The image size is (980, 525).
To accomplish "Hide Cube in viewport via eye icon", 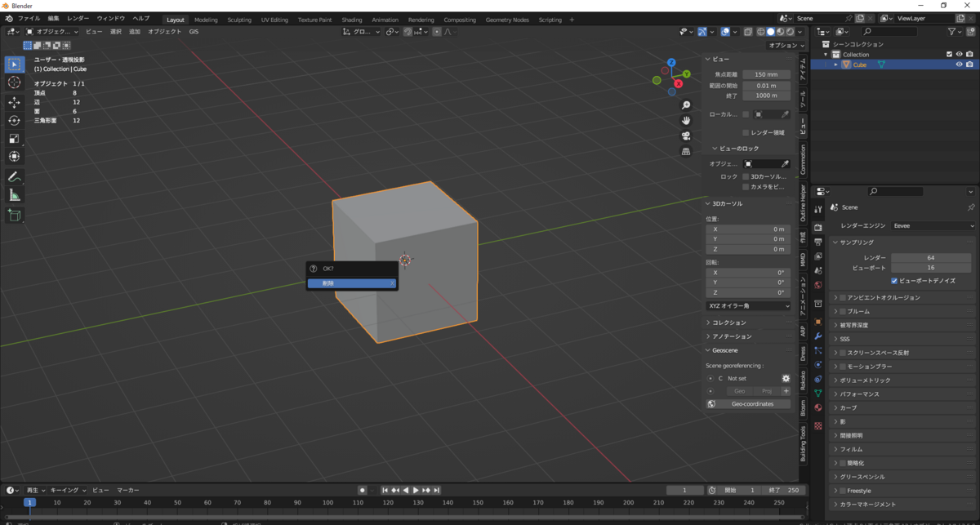I will click(x=960, y=65).
